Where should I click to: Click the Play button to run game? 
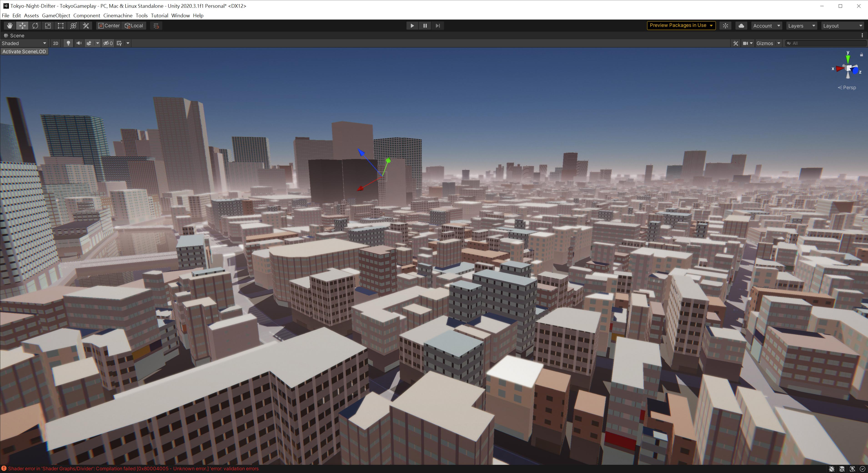click(x=412, y=25)
